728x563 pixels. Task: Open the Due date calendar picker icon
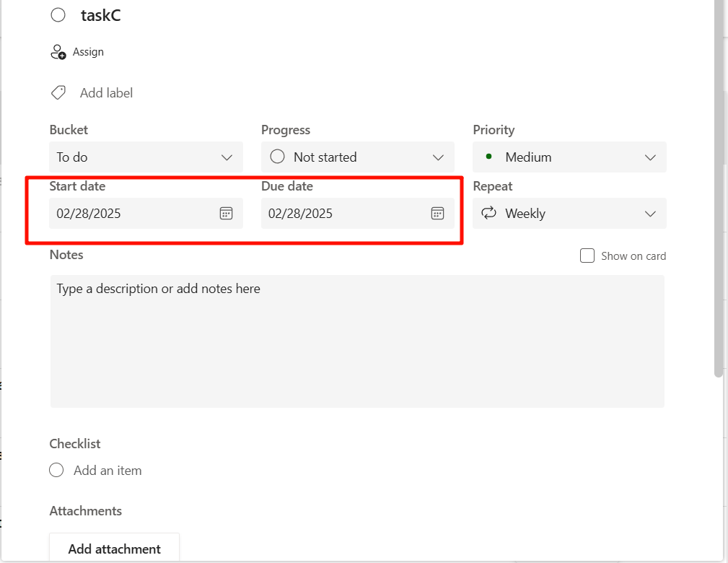437,213
